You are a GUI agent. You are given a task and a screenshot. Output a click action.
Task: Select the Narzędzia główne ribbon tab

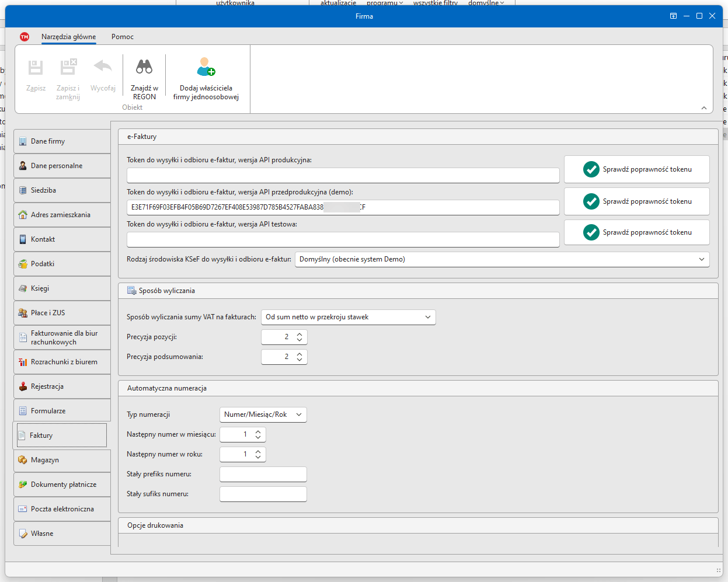point(68,37)
